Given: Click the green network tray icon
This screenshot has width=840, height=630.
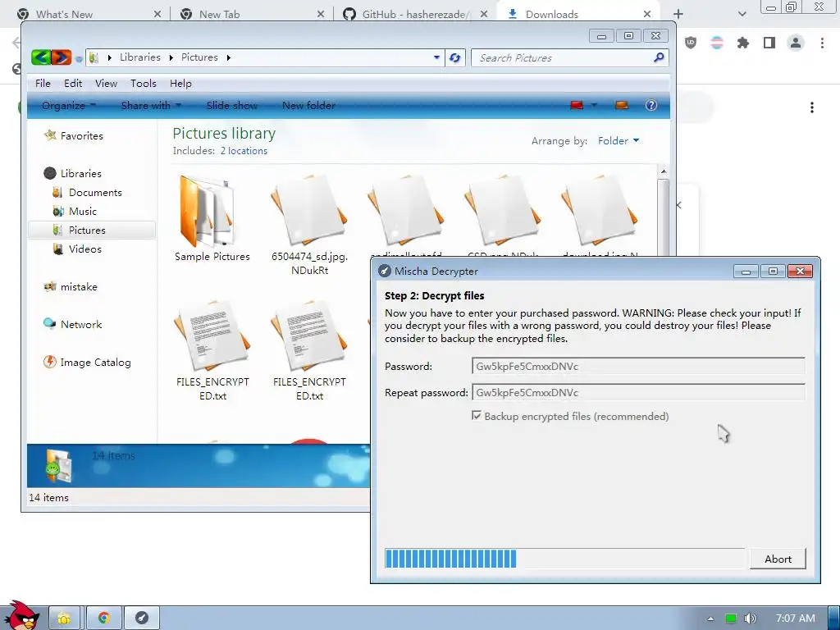Looking at the screenshot, I should click(x=731, y=619).
